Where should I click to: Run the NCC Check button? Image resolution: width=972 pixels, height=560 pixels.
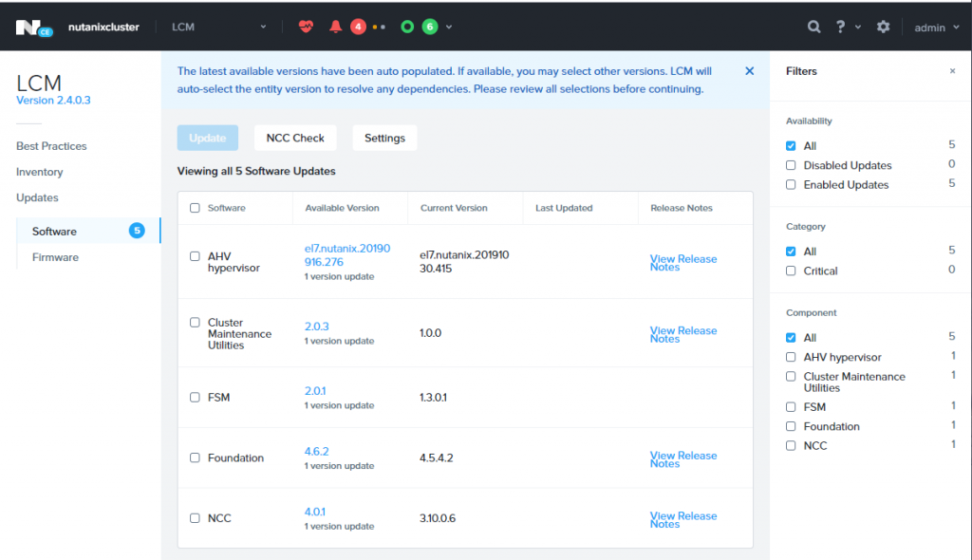pos(295,138)
